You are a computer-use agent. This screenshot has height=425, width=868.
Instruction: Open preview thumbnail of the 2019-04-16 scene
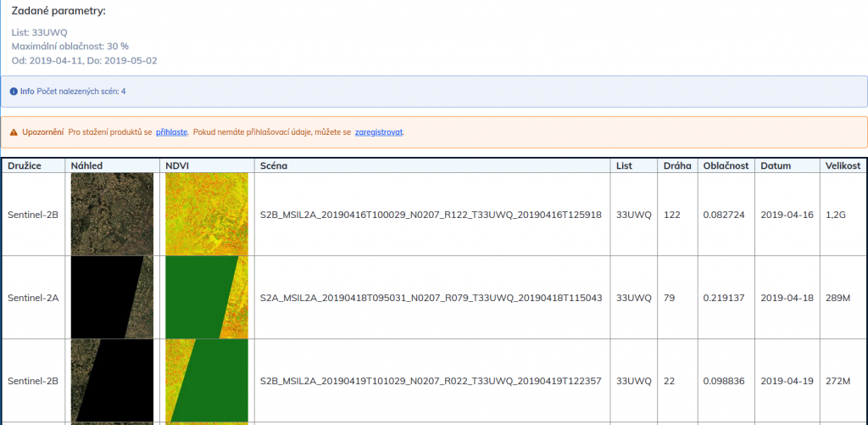click(113, 214)
